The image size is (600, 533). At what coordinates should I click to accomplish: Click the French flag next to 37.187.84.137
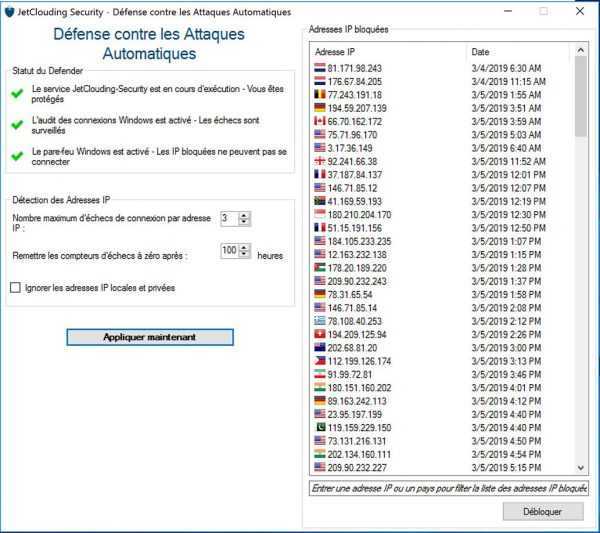[320, 174]
